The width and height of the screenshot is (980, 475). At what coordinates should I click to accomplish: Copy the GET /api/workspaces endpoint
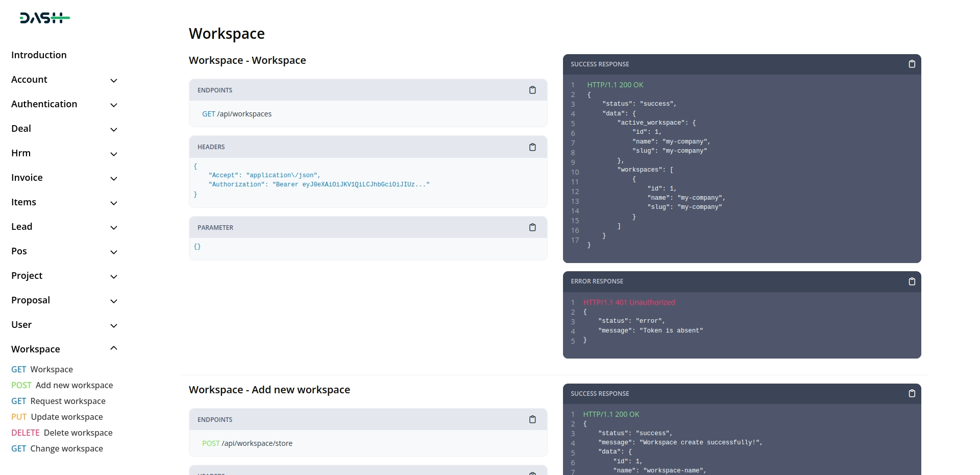pyautogui.click(x=532, y=90)
